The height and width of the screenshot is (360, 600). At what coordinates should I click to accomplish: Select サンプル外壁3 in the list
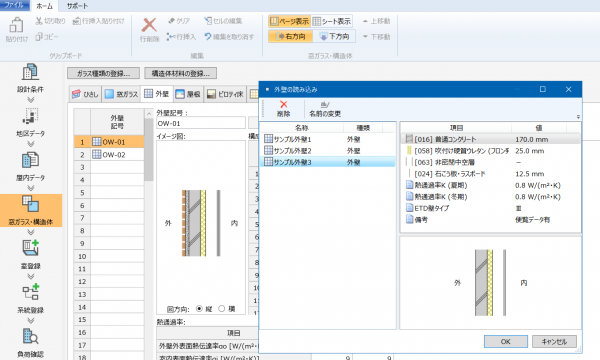coord(328,162)
